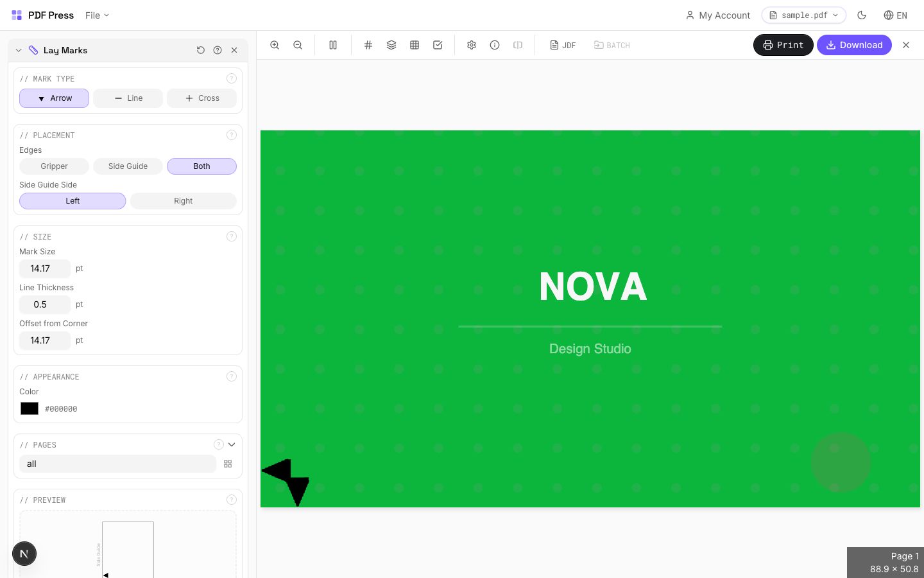Collapse the Lay Marks panel chevron
Screen dimensions: 924x578
pos(19,50)
